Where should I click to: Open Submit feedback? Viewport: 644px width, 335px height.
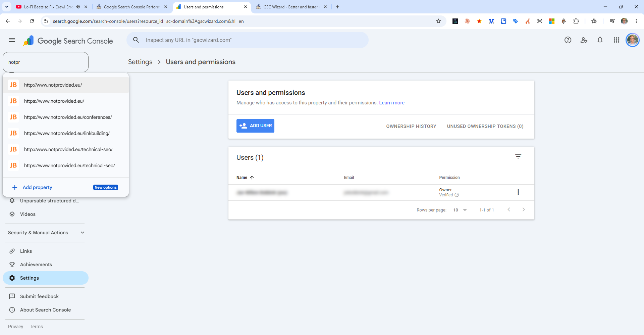point(46,296)
